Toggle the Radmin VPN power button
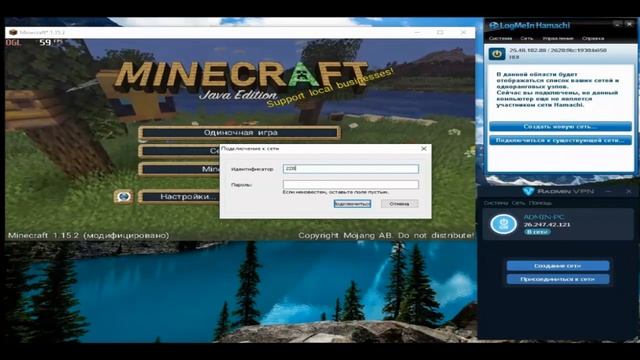640x360 pixels. click(x=503, y=224)
